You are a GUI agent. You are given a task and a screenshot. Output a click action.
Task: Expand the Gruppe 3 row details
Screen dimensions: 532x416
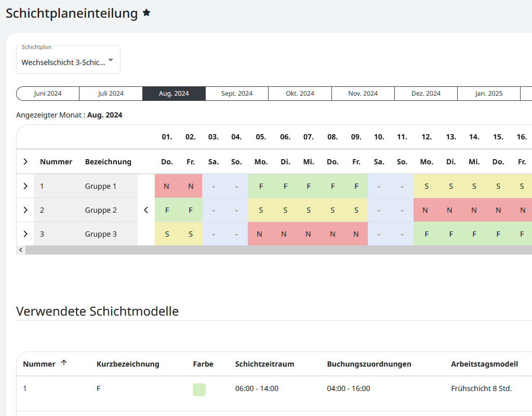point(24,233)
